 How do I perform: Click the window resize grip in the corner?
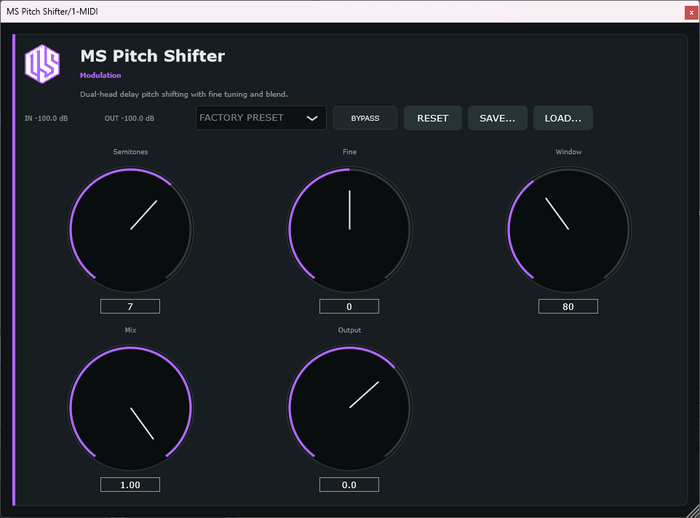pyautogui.click(x=693, y=512)
